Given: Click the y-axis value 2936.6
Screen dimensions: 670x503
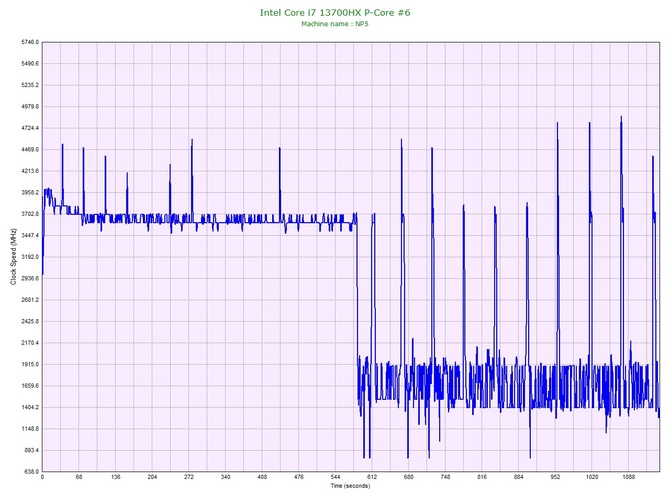Looking at the screenshot, I should 30,279.
